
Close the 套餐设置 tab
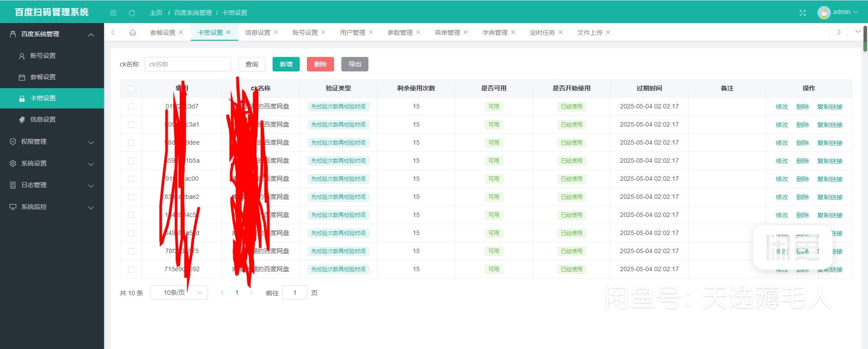point(181,32)
